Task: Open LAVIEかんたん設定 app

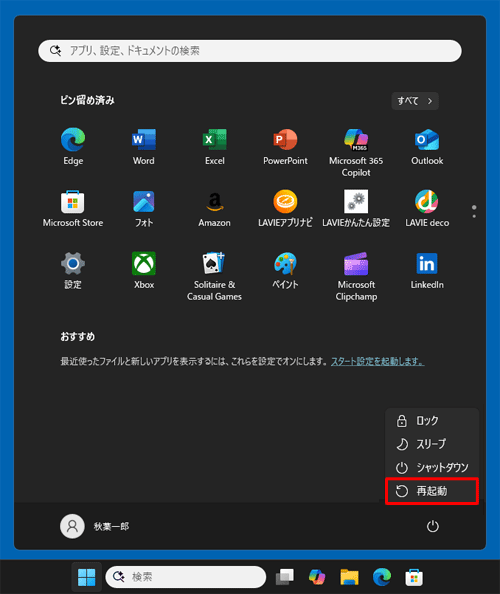Action: click(356, 208)
